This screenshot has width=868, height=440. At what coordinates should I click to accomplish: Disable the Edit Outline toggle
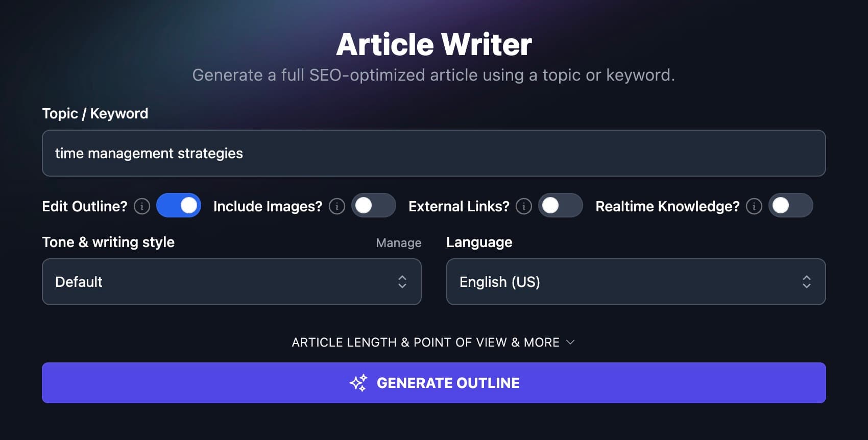pyautogui.click(x=179, y=205)
